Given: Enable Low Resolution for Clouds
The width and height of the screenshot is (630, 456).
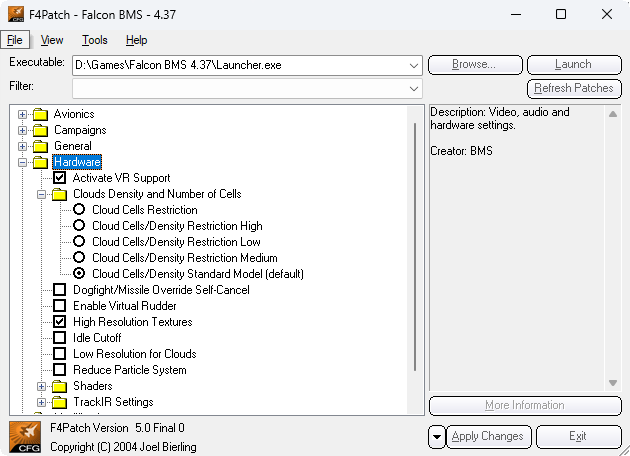Looking at the screenshot, I should 60,354.
